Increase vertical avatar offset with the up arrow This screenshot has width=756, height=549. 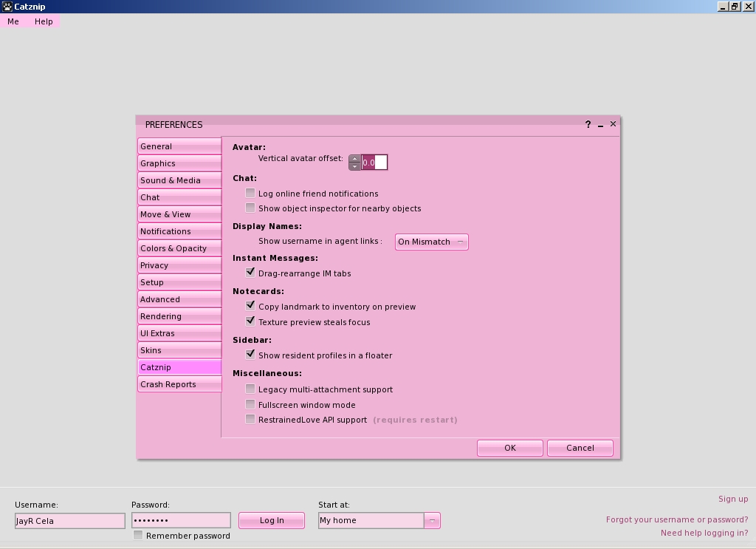coord(354,157)
